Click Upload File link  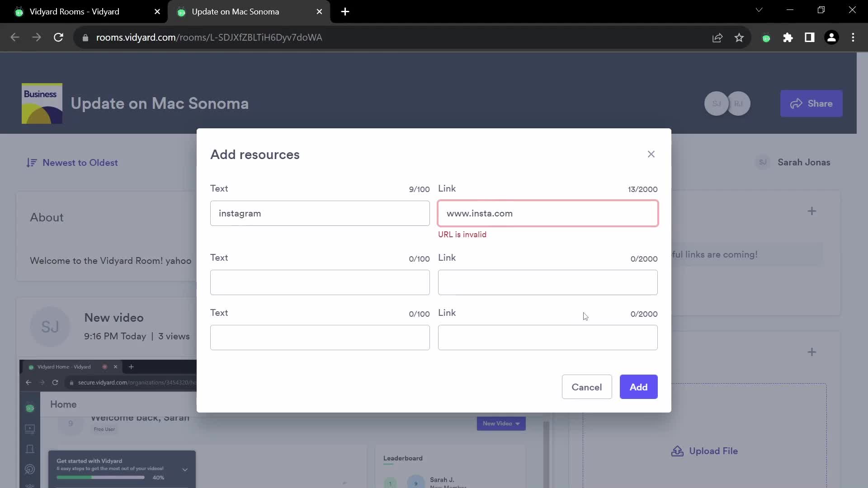tap(704, 451)
